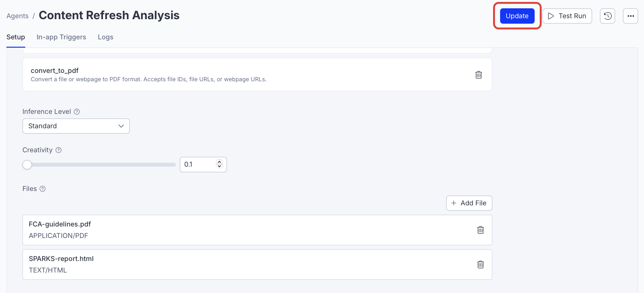
Task: Show Inference Level help tooltip
Action: (77, 112)
